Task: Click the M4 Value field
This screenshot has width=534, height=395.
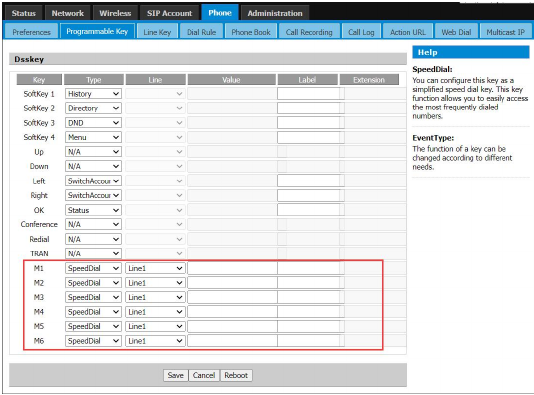Action: [x=232, y=312]
